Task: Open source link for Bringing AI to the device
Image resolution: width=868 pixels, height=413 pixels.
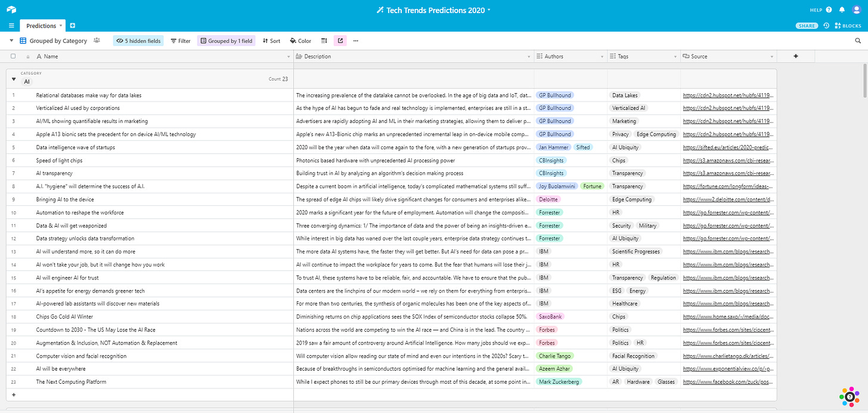Action: [x=728, y=199]
